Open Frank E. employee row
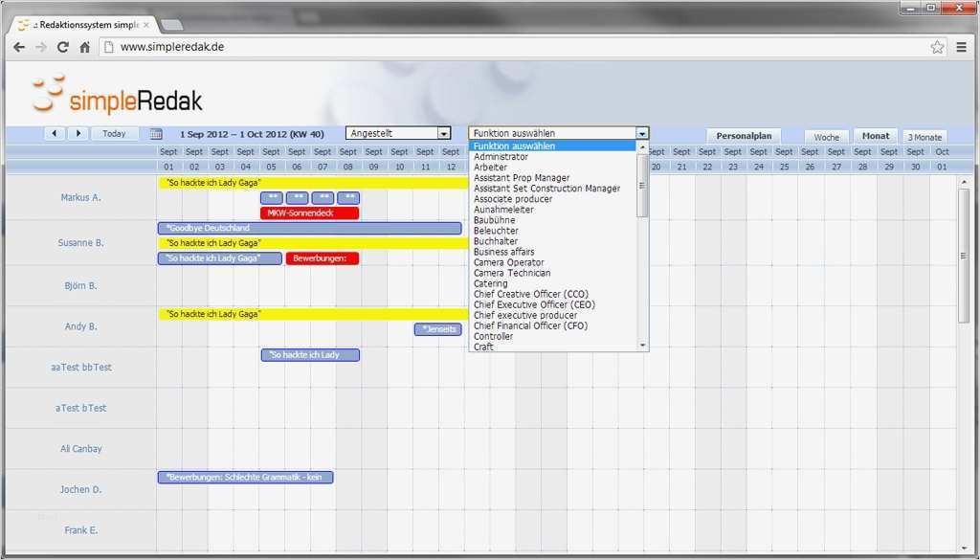This screenshot has width=980, height=560. click(80, 530)
